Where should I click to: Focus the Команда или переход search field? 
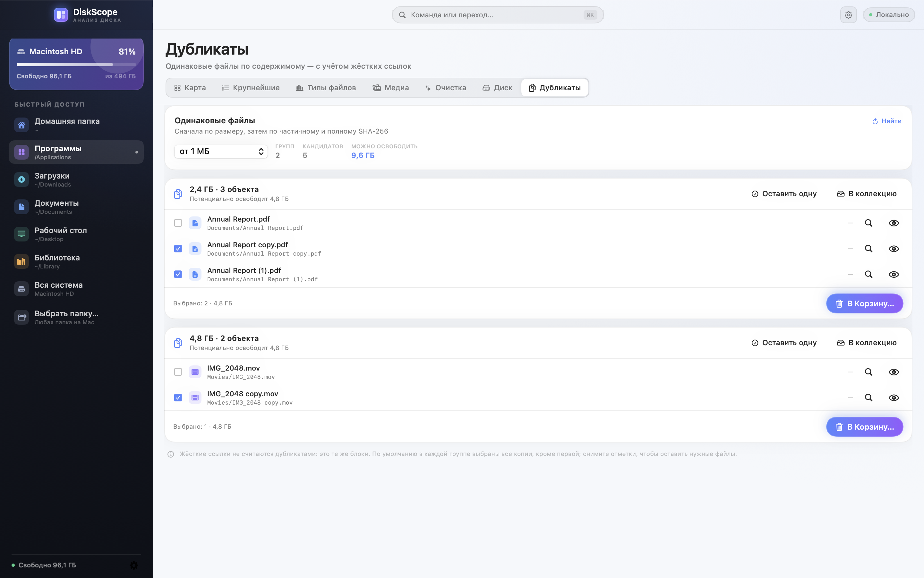(x=498, y=15)
